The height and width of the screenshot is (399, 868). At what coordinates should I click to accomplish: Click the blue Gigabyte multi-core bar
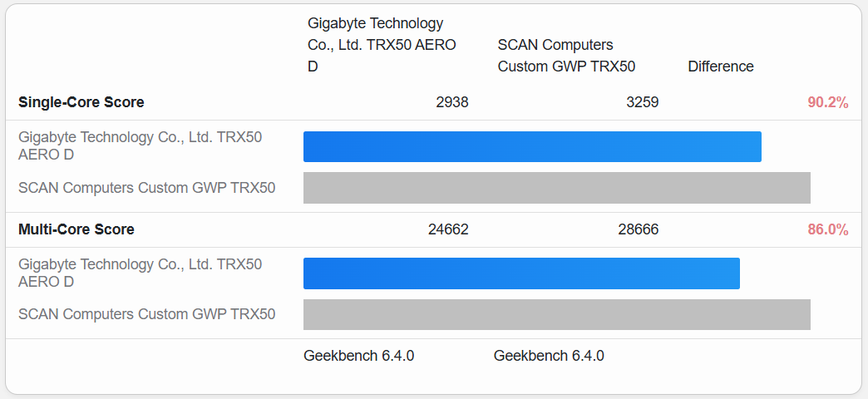pyautogui.click(x=521, y=273)
